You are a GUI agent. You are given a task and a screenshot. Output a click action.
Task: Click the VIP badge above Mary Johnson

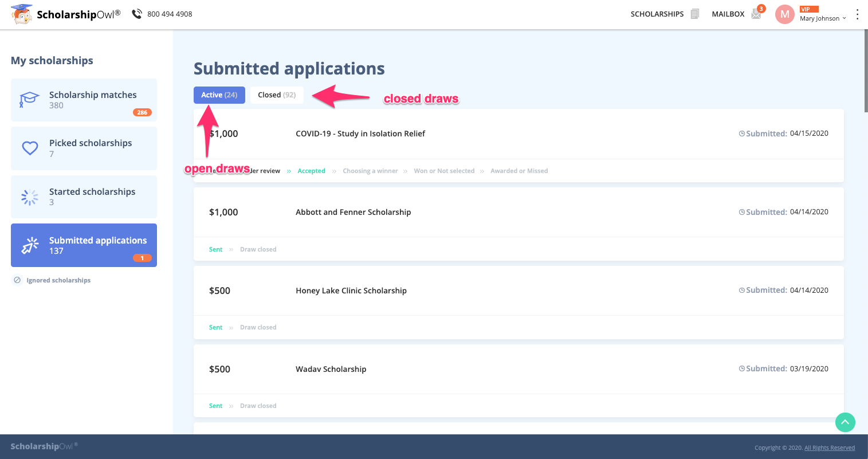point(809,9)
